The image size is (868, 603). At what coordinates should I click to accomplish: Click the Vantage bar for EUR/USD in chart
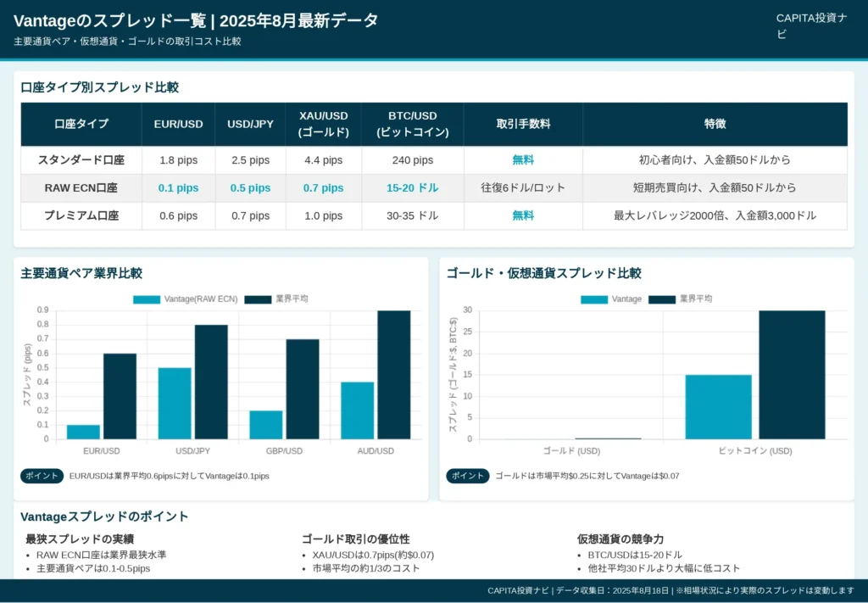coord(84,432)
